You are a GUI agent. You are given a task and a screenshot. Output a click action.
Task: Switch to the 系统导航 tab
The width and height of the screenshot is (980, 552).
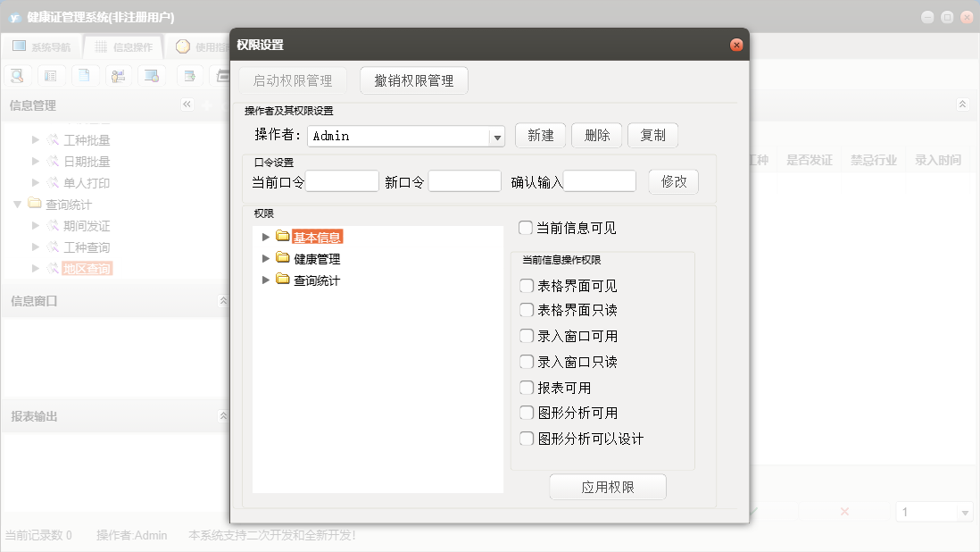pyautogui.click(x=41, y=46)
